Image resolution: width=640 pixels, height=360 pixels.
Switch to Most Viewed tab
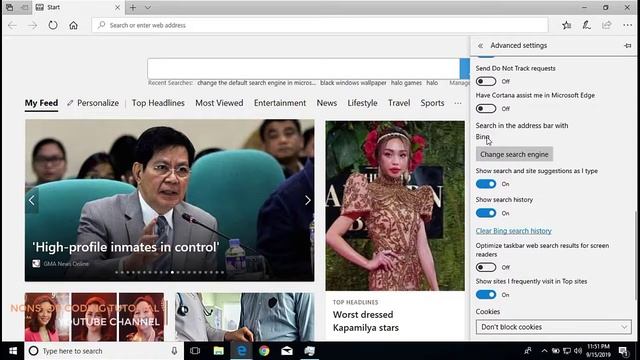point(219,103)
